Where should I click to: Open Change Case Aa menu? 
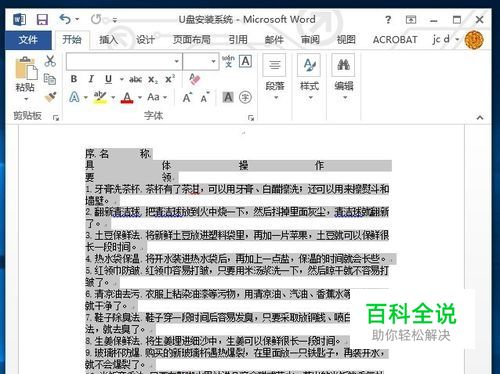pos(157,97)
